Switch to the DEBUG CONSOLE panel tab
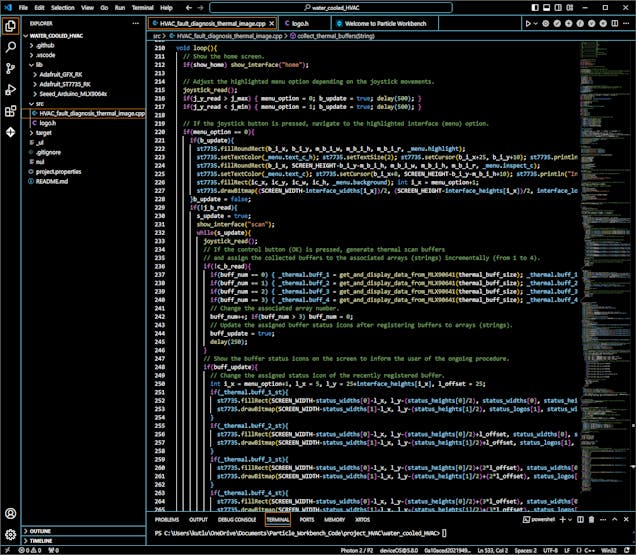Viewport: 636px width, 555px height. [x=237, y=520]
